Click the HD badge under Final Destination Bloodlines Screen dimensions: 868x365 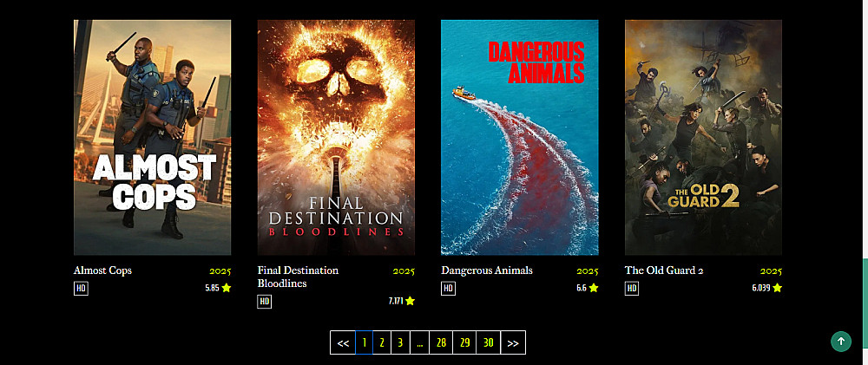[x=265, y=302]
